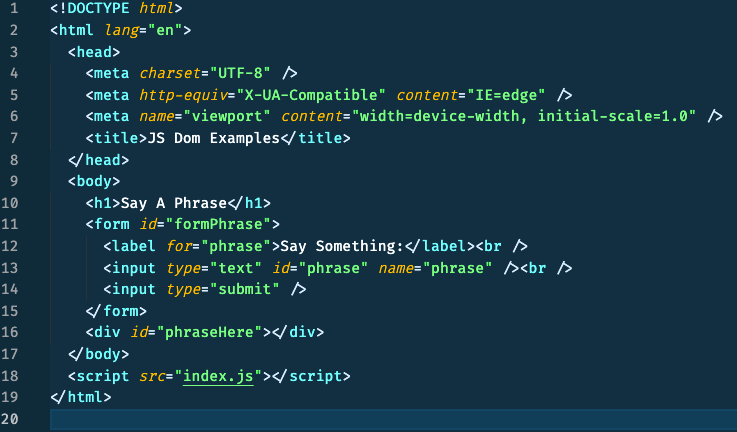
Task: Place cursor on the closing head tag
Action: (98, 160)
